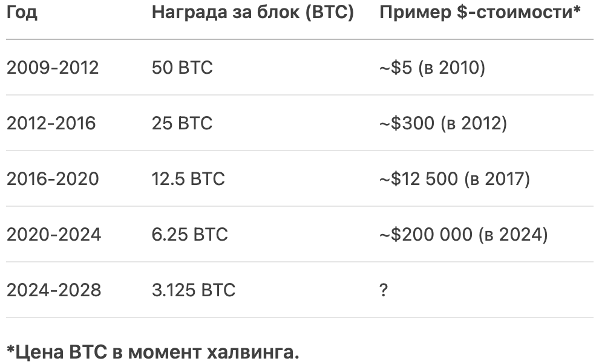Select the 2016-2020 year cell

53,179
